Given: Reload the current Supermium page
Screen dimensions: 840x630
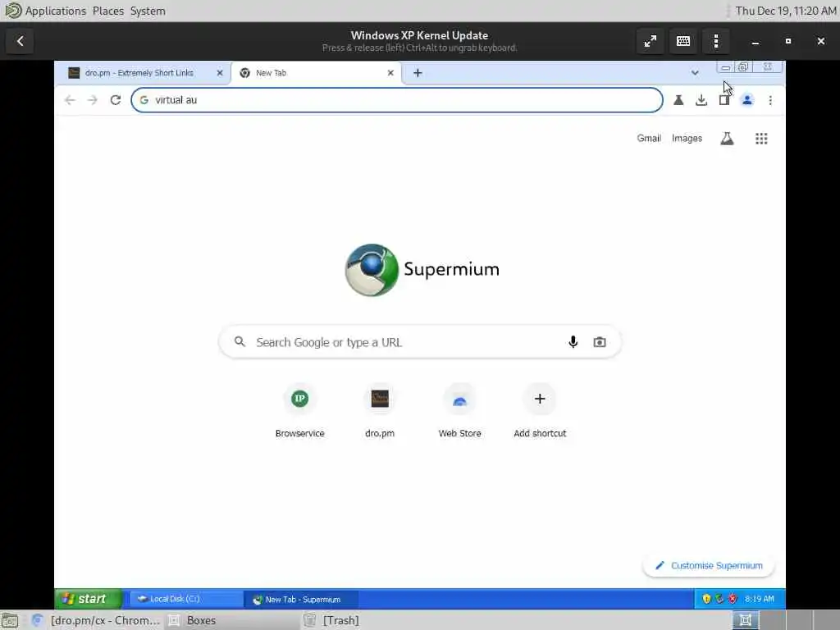Looking at the screenshot, I should coord(115,100).
